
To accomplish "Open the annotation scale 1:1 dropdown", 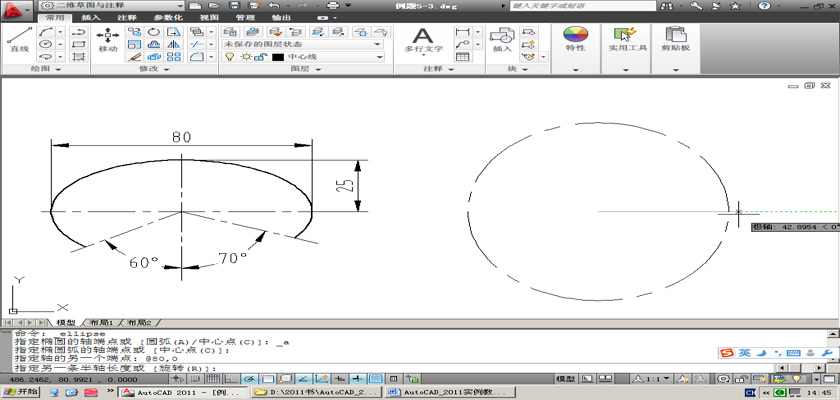I will [x=653, y=379].
